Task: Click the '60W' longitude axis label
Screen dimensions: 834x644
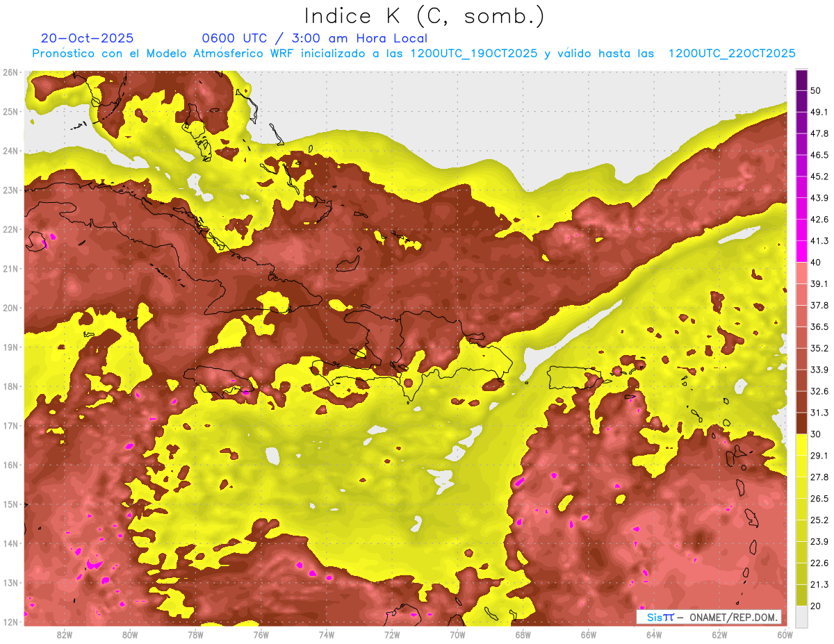Action: (785, 634)
